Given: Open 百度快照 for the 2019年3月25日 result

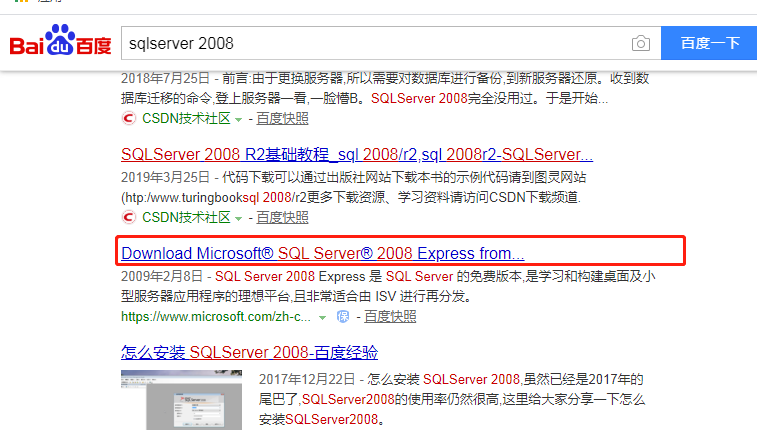Looking at the screenshot, I should tap(282, 217).
